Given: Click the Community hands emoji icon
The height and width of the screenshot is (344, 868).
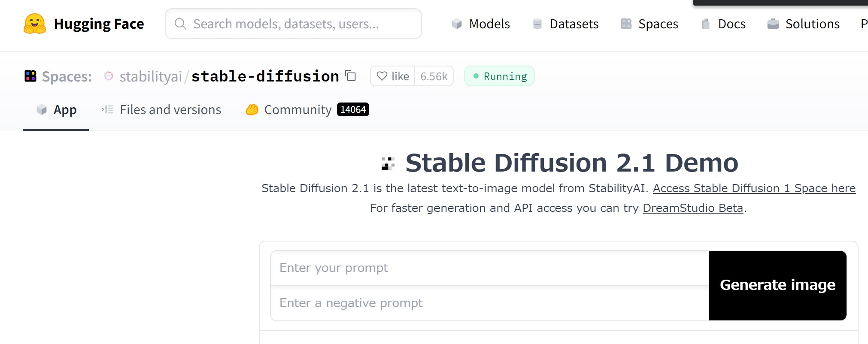Looking at the screenshot, I should [252, 110].
